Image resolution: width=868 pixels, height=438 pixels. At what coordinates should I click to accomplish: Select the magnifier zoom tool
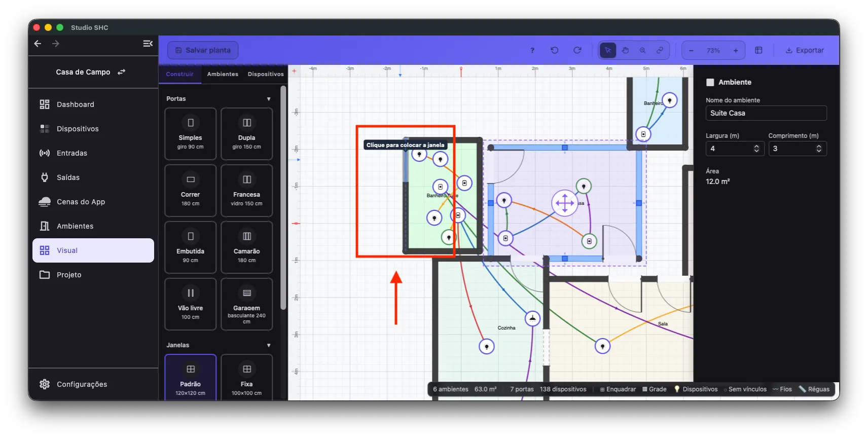click(x=642, y=50)
